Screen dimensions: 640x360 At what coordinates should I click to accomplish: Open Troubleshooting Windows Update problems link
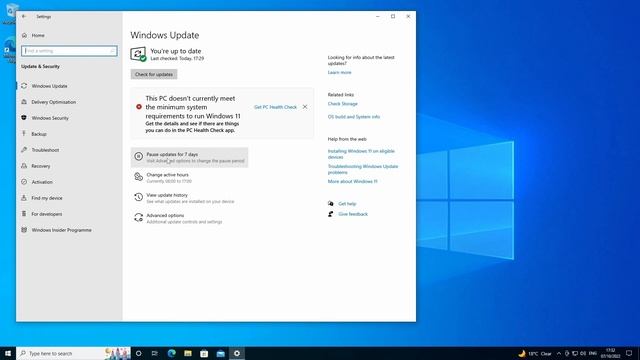click(x=363, y=169)
